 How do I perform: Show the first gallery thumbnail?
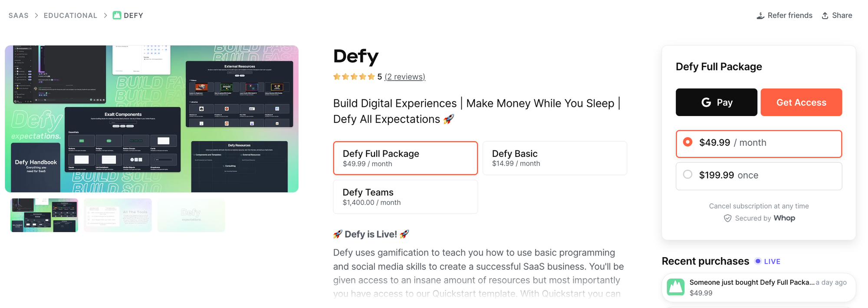(44, 215)
